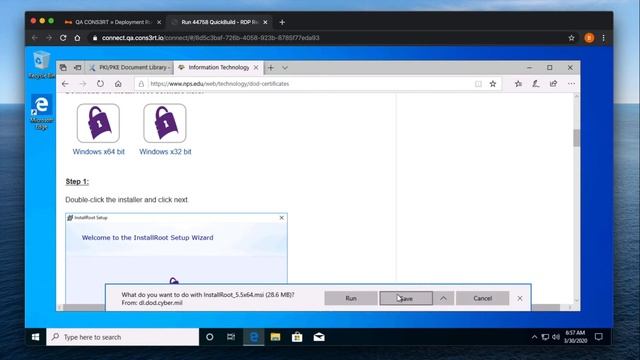The height and width of the screenshot is (360, 640).
Task: Click the Windows x32 bit padlock image
Action: point(165,123)
